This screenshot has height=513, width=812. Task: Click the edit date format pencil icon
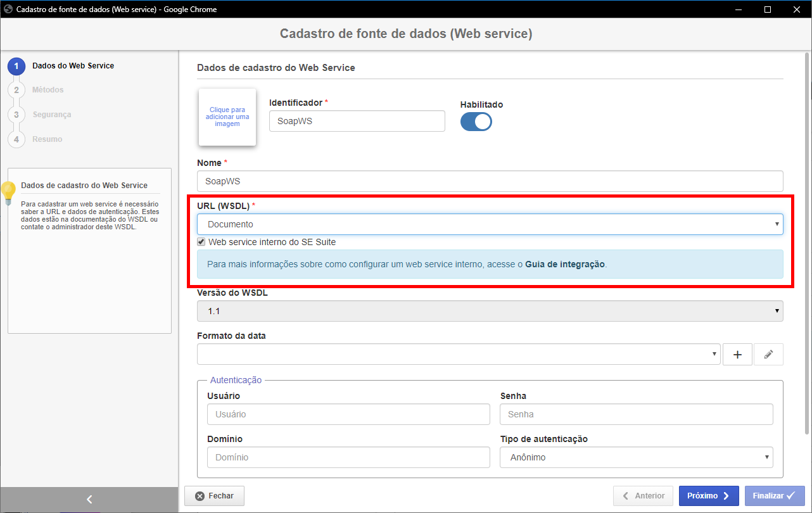(768, 355)
